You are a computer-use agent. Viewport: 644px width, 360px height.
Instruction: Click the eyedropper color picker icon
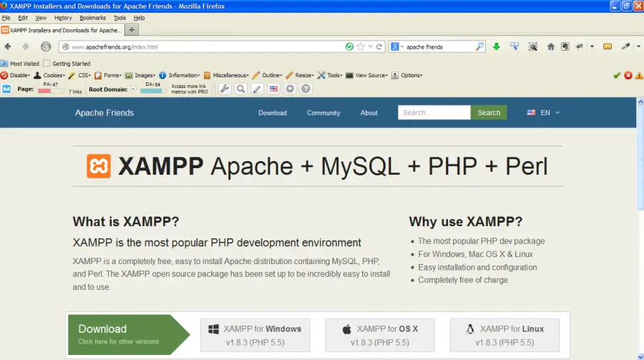(x=625, y=47)
